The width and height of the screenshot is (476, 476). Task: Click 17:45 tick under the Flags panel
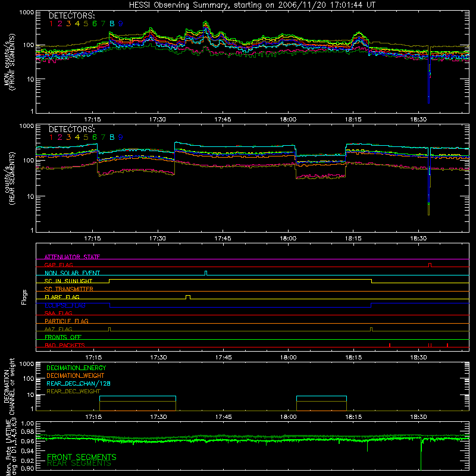[x=224, y=358]
